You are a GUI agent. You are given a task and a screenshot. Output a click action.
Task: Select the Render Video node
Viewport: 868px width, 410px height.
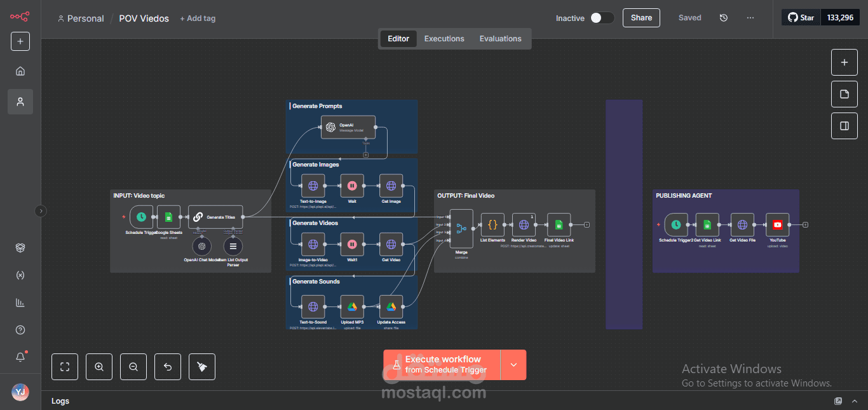coord(524,224)
